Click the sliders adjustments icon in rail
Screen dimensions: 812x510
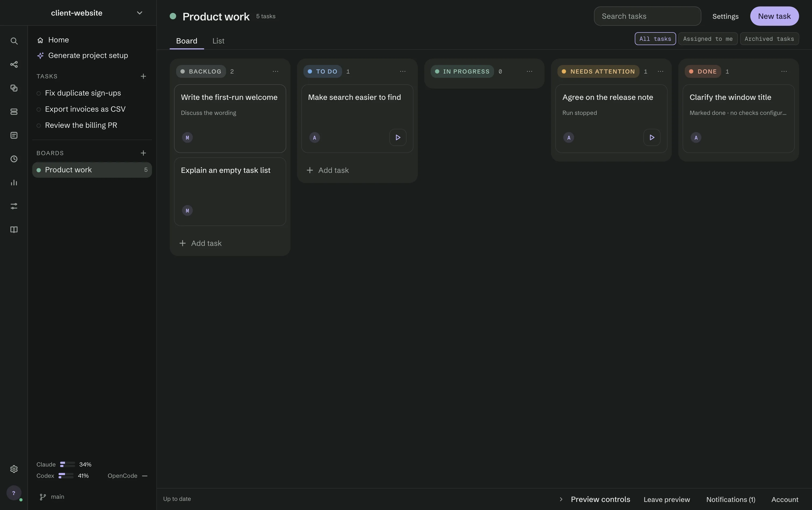point(14,206)
